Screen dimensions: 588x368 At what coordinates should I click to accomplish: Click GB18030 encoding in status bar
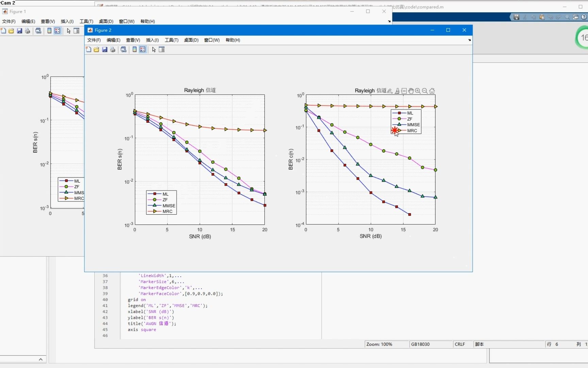coord(420,344)
